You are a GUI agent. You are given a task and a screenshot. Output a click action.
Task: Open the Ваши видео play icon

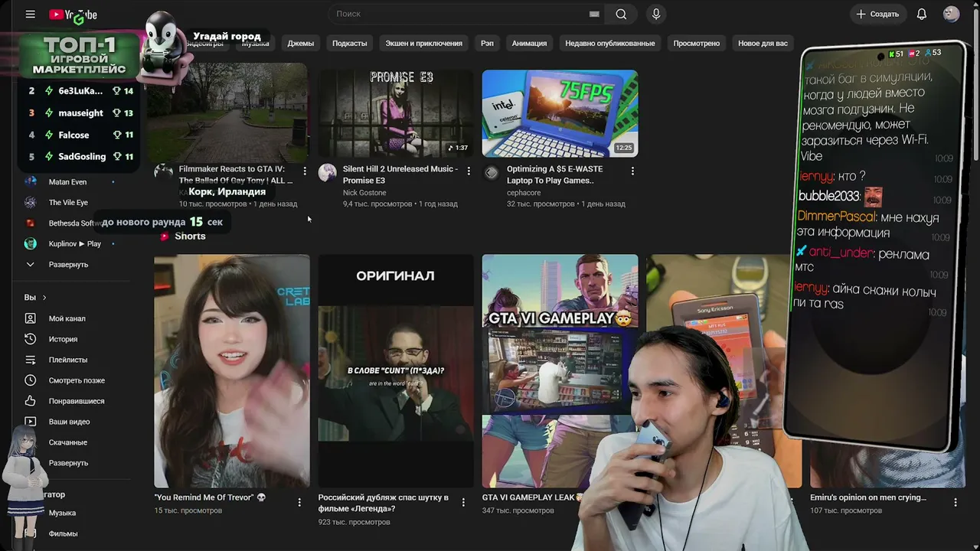[x=30, y=422]
